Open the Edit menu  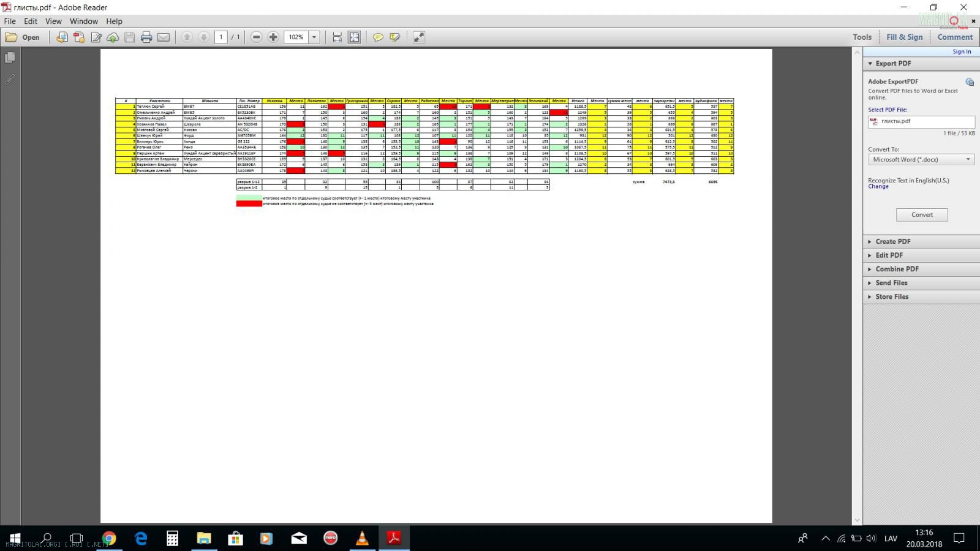[x=31, y=21]
